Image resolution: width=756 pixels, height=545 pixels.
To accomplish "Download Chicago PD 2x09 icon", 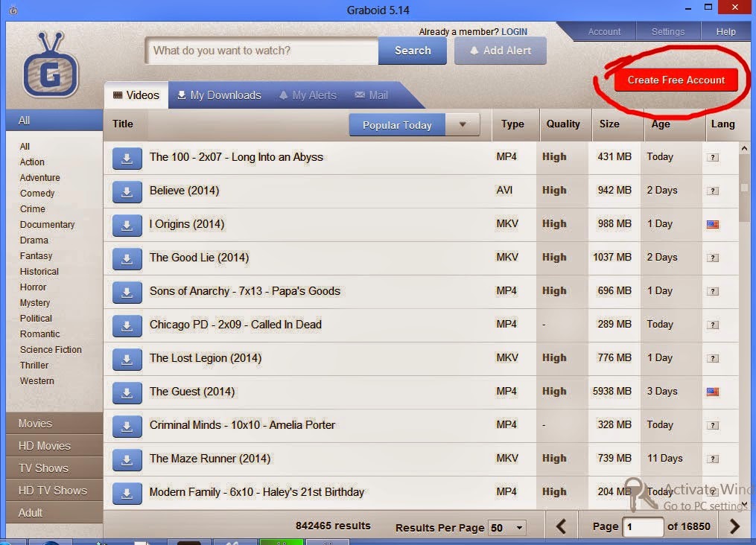I will pos(127,326).
